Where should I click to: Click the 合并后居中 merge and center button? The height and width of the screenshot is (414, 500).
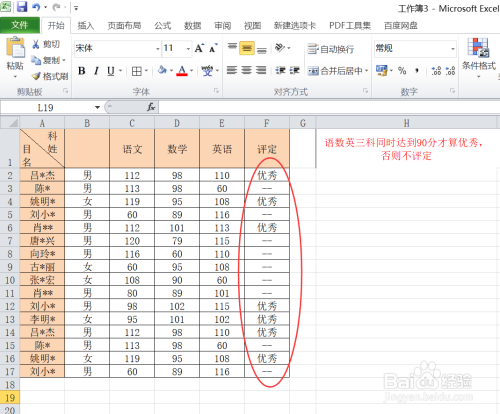pos(335,71)
